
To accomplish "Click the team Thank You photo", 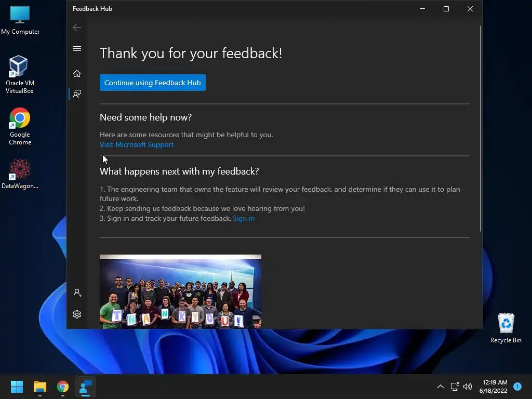I will pyautogui.click(x=180, y=291).
